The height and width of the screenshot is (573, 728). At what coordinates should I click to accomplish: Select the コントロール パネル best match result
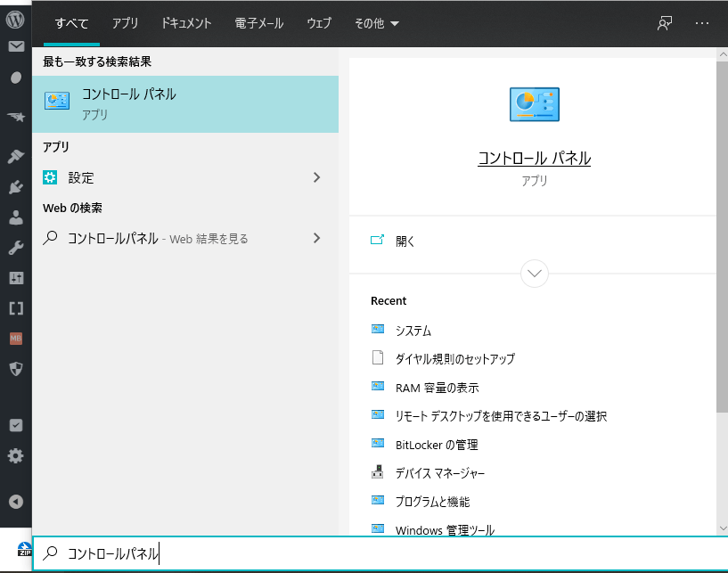(x=185, y=104)
